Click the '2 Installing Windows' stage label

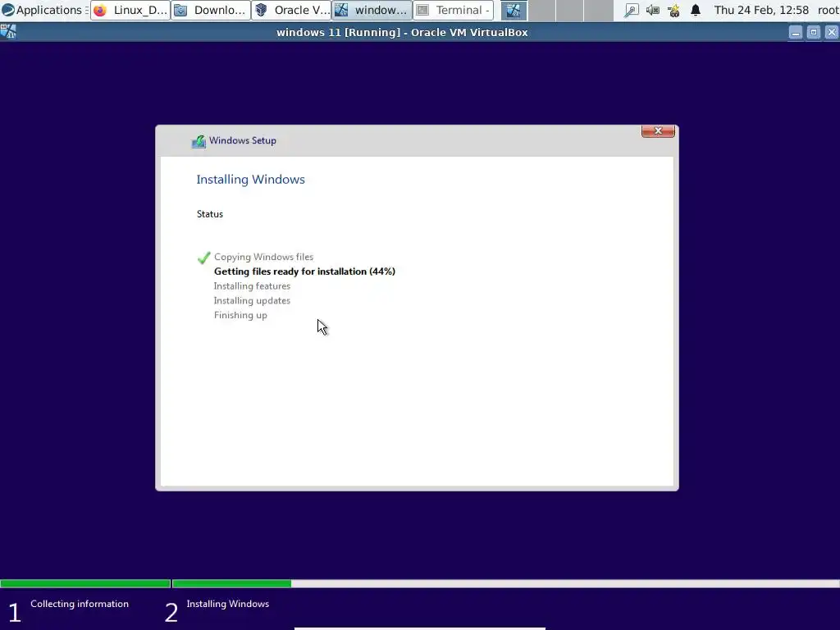tap(217, 611)
